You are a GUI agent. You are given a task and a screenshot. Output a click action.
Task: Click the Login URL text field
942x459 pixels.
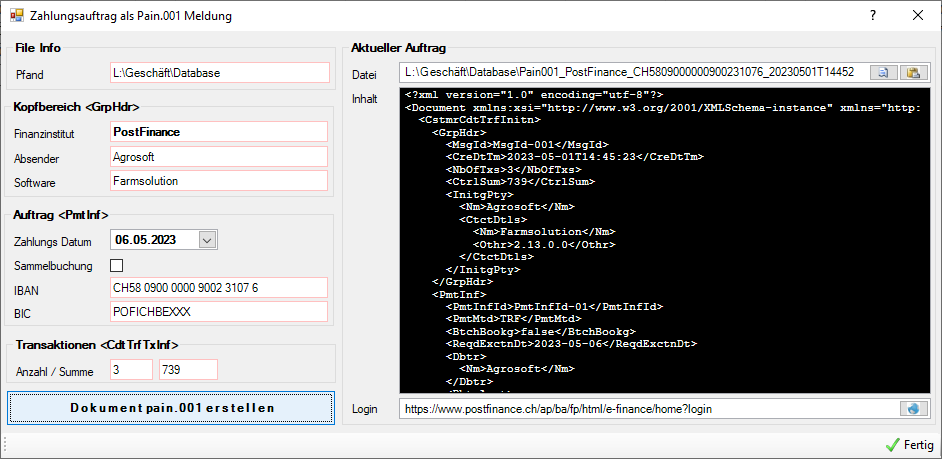pos(649,409)
